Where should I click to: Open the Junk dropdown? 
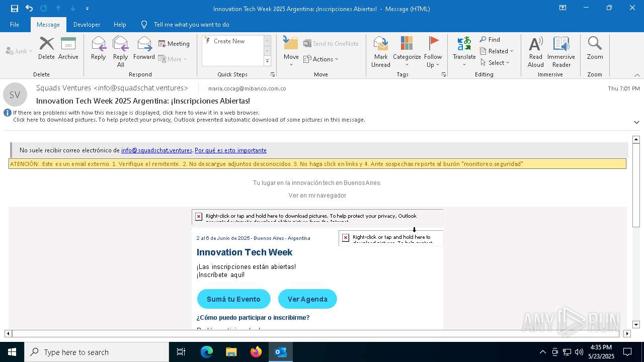coord(19,51)
